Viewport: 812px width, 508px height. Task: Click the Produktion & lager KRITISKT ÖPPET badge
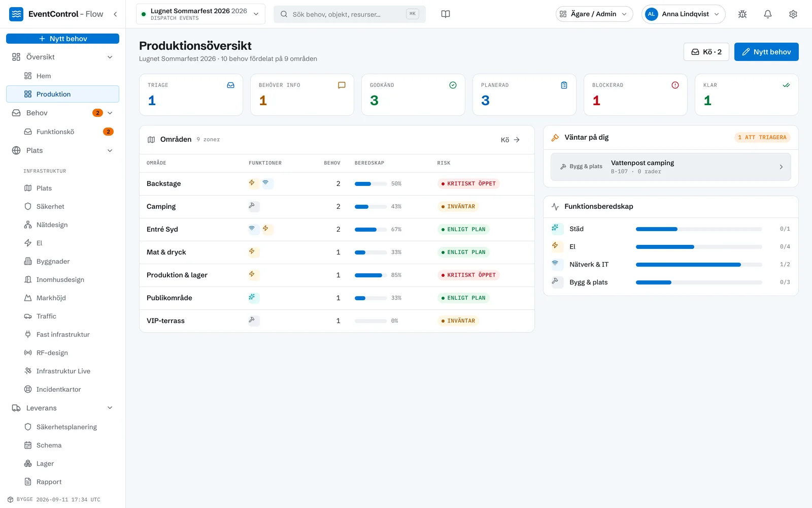coord(469,275)
